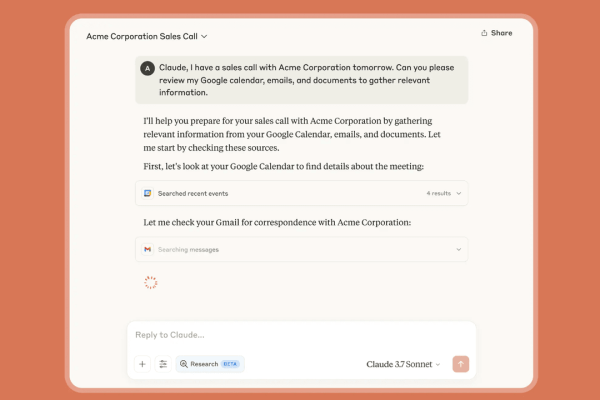The height and width of the screenshot is (400, 600).
Task: Expand the Searching messages card chevron
Action: [x=459, y=250]
